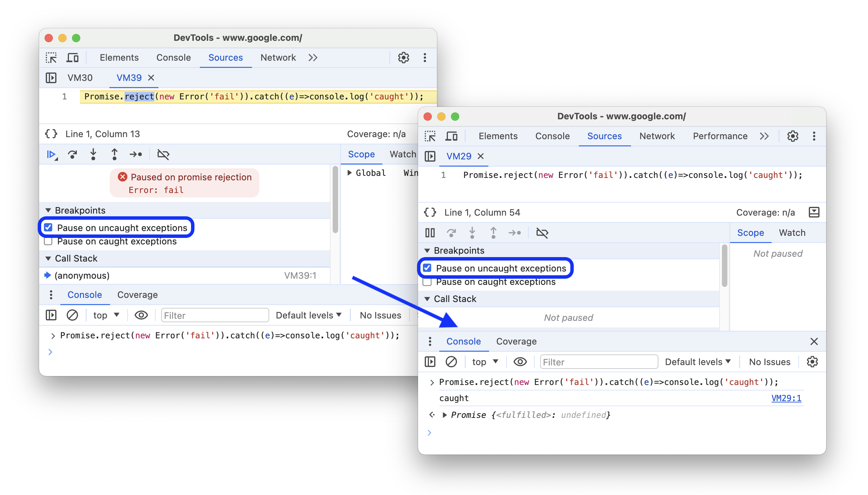The height and width of the screenshot is (495, 868).
Task: Switch to the Sources tab left DevTools
Action: point(225,57)
